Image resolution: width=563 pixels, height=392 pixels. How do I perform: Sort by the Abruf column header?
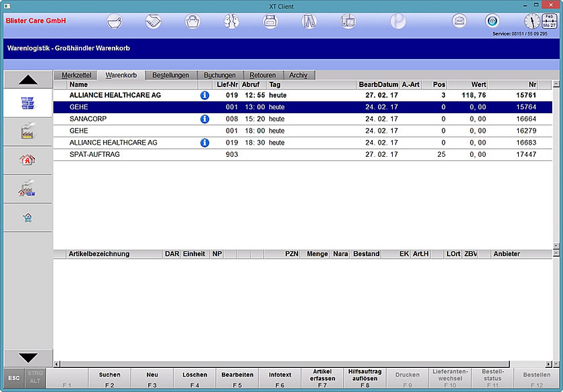(x=253, y=84)
